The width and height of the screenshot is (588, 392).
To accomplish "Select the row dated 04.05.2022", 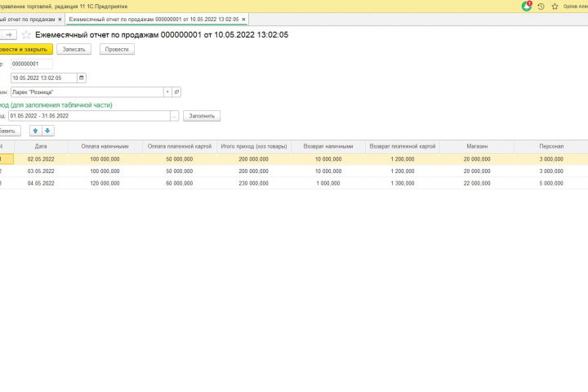I will coord(294,184).
